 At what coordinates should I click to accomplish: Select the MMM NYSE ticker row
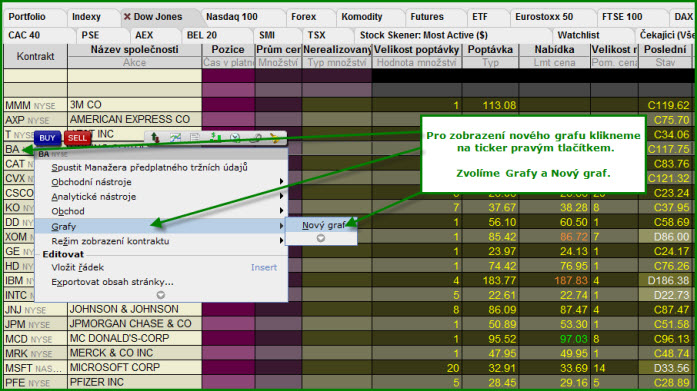36,105
